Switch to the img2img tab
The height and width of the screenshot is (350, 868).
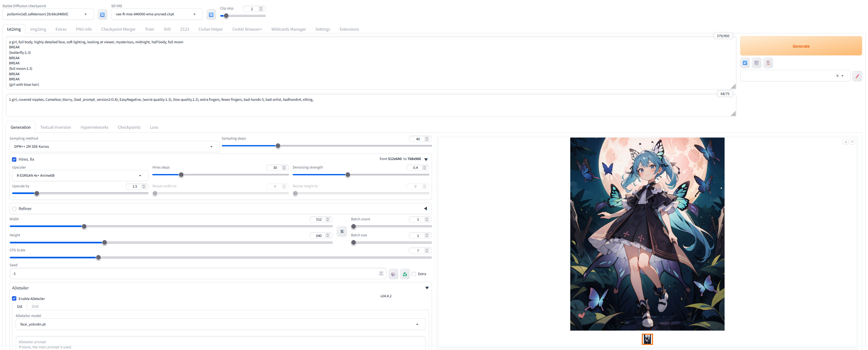click(38, 29)
